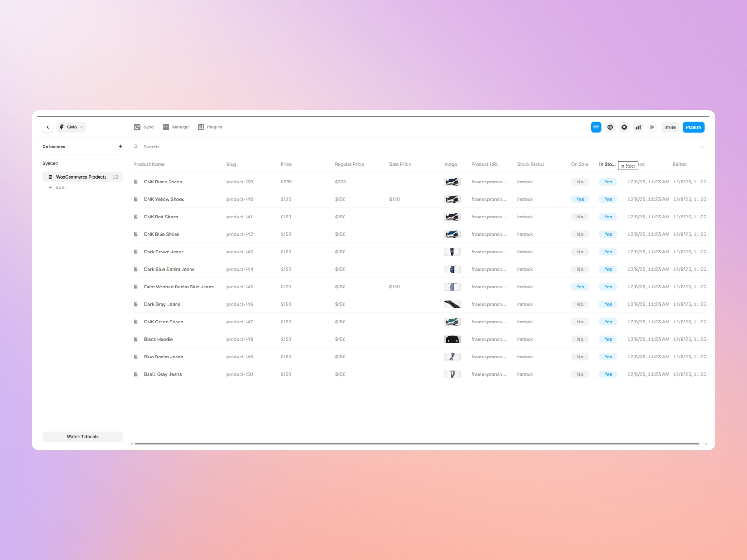Viewport: 747px width, 560px height.
Task: Open the more options menu beside Search
Action: pyautogui.click(x=702, y=147)
